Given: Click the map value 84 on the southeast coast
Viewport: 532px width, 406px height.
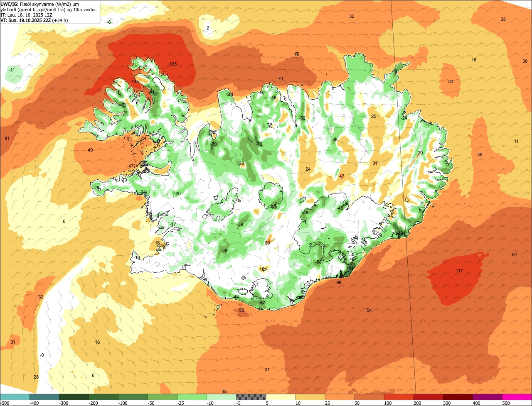Looking at the screenshot, I should [351, 268].
